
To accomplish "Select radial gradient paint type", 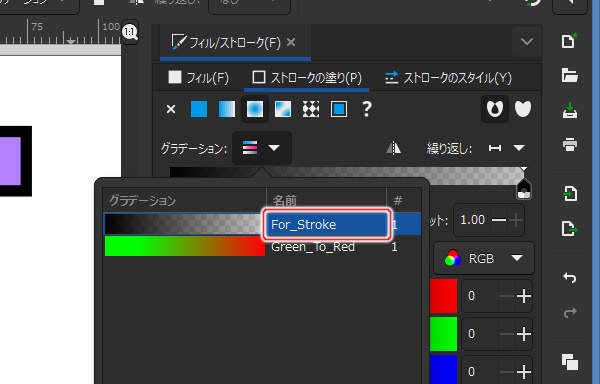I will coord(255,109).
